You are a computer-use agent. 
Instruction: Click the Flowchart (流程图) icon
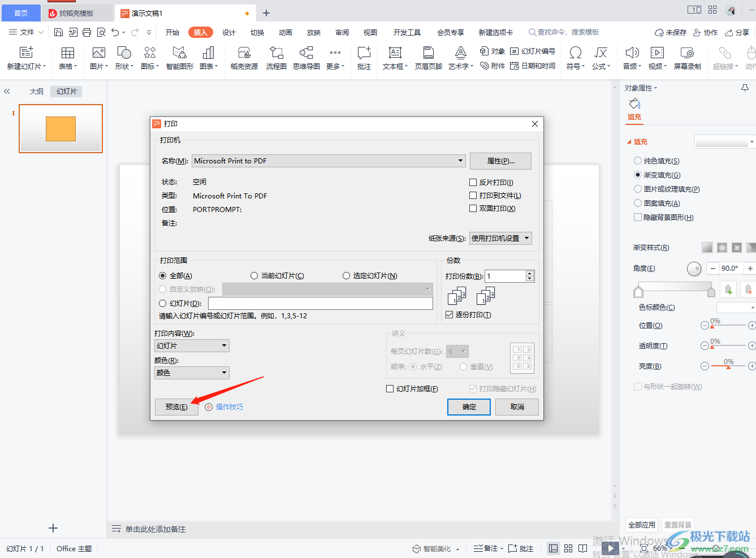pyautogui.click(x=277, y=58)
